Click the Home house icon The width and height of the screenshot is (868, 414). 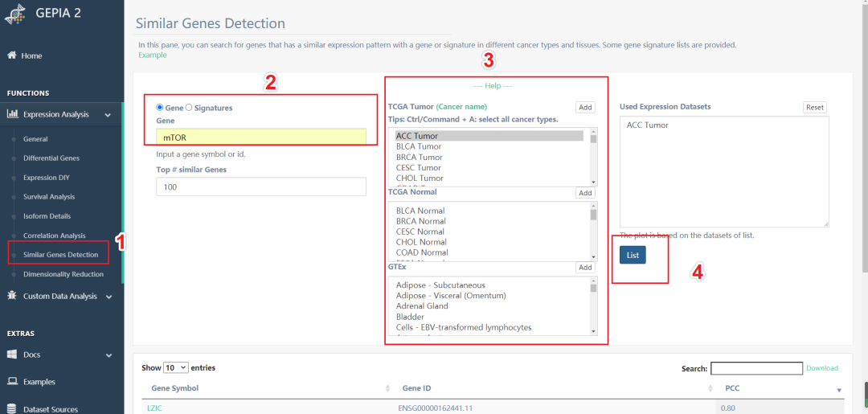click(11, 55)
